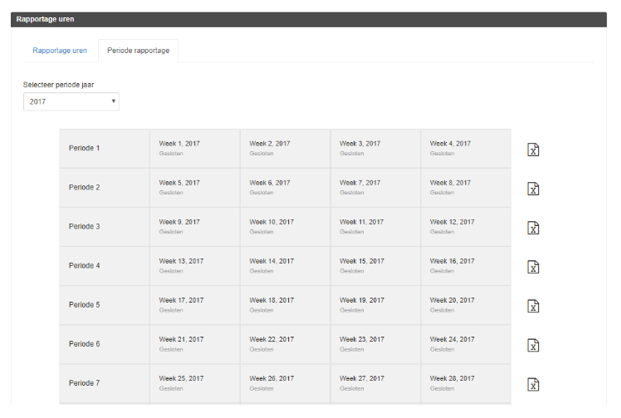Download Excel export for Periode 6
The height and width of the screenshot is (418, 621).
(533, 345)
